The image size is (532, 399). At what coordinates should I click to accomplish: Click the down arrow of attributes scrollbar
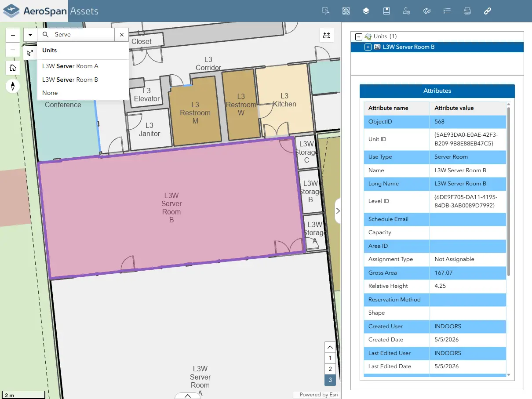[509, 375]
